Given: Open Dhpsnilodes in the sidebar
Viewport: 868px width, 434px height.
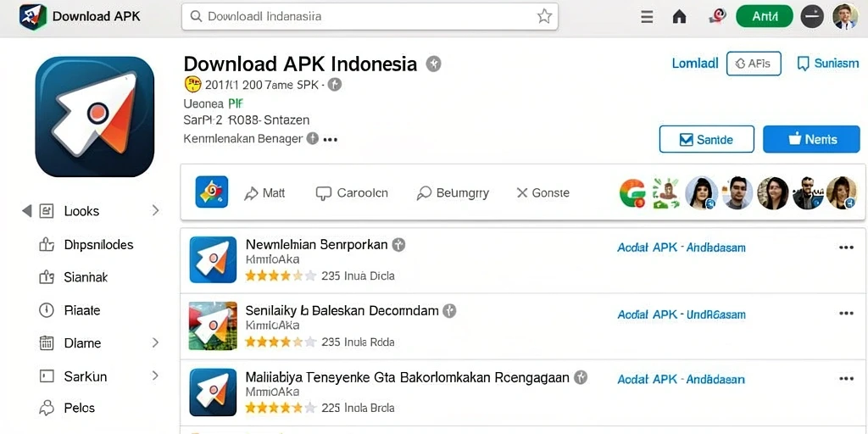Looking at the screenshot, I should point(98,245).
